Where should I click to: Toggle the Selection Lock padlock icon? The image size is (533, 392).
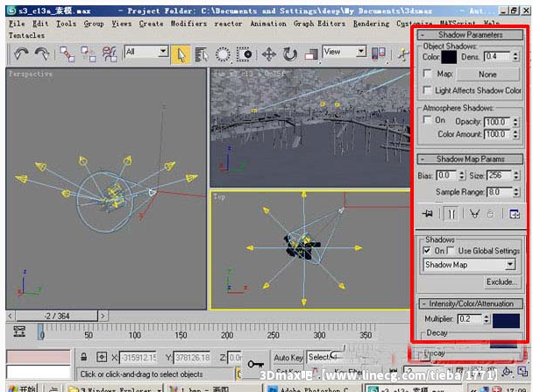tap(83, 357)
